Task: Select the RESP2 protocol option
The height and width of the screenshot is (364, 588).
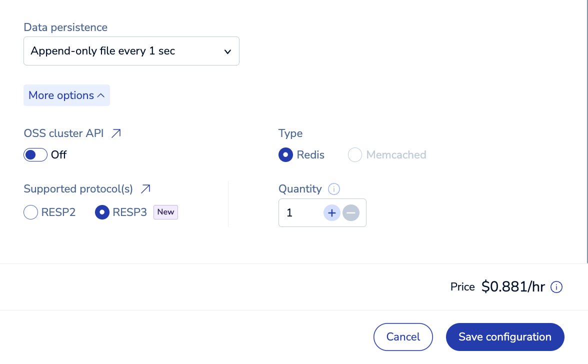Action: point(31,212)
